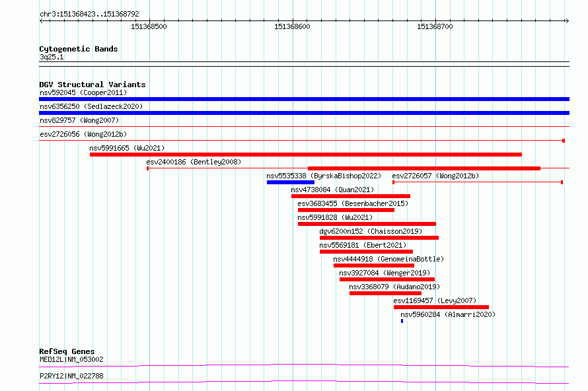The image size is (588, 391).
Task: Select the blue nsv592045 variant bar
Action: coord(304,99)
